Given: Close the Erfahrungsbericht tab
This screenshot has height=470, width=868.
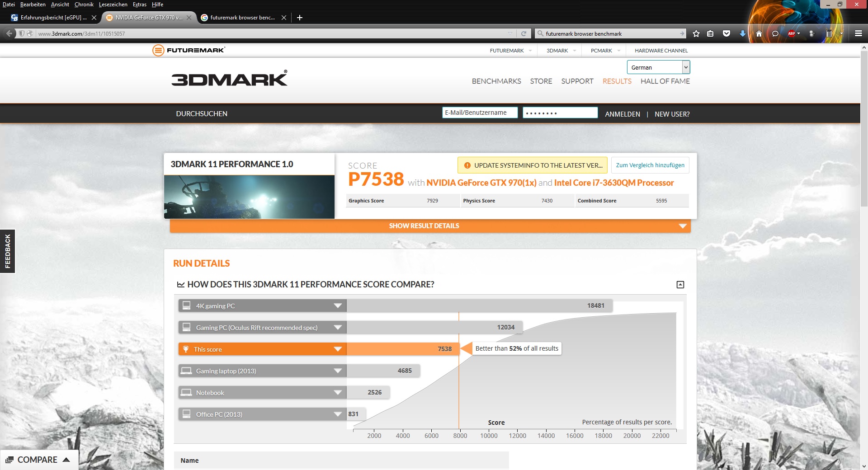Looking at the screenshot, I should [x=94, y=18].
